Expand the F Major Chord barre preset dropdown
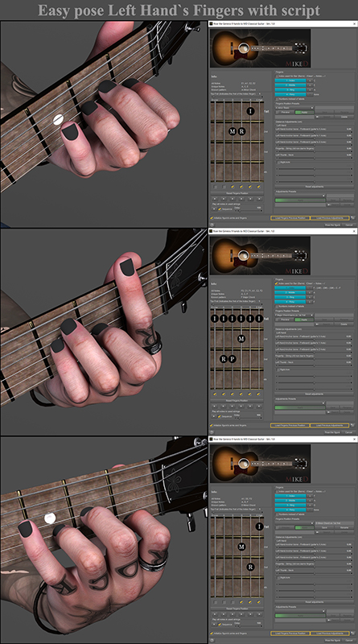The image size is (358, 644). tap(294, 316)
